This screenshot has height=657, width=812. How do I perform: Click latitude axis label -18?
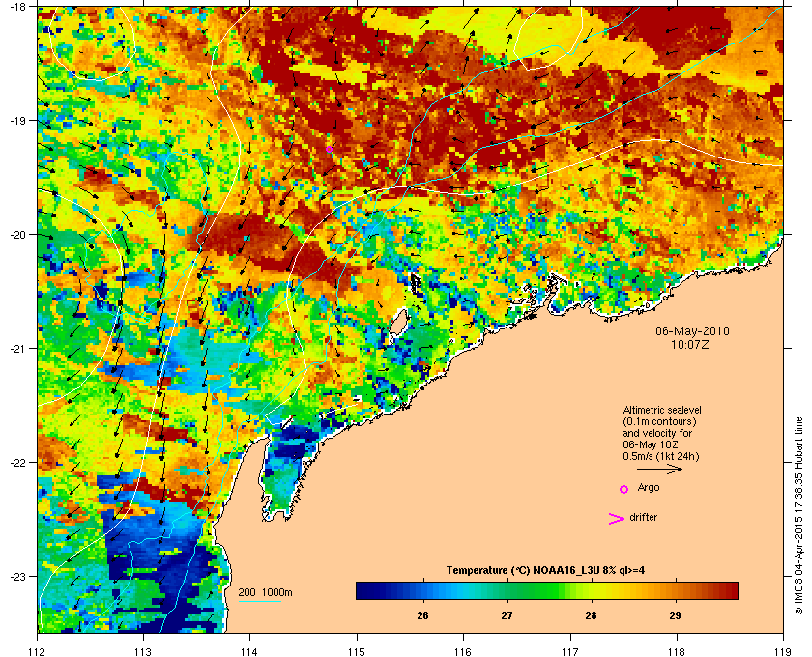pos(18,6)
